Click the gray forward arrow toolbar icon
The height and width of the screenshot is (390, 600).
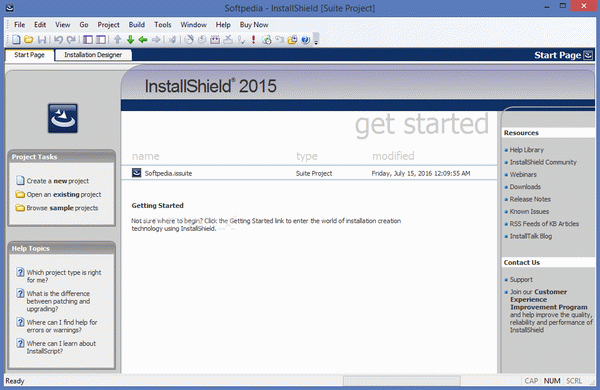pos(156,39)
